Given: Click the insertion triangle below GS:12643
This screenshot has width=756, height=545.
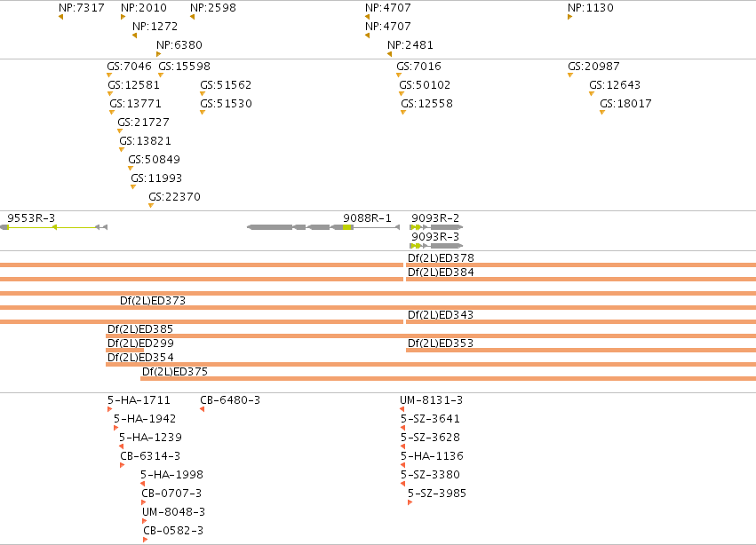Looking at the screenshot, I should click(592, 93).
